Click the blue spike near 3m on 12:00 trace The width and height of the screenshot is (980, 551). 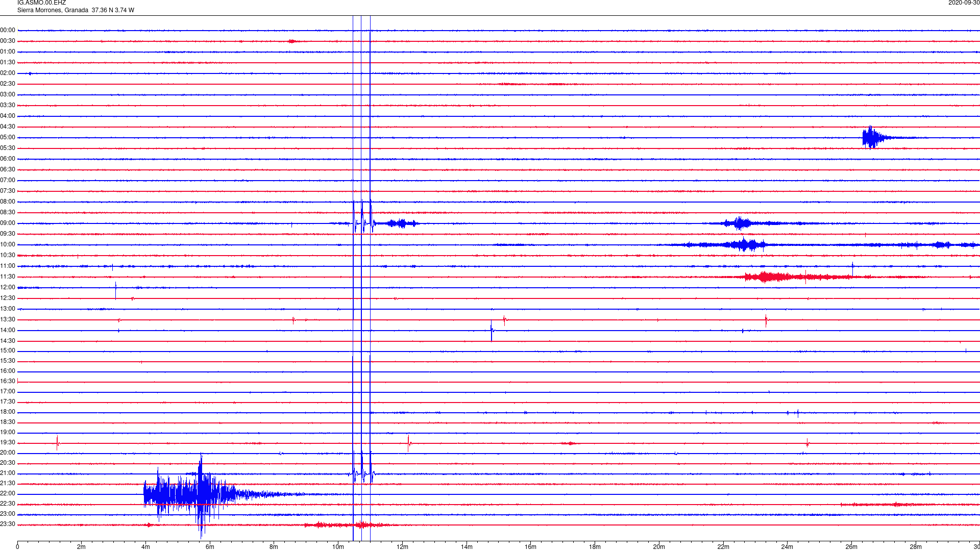116,290
